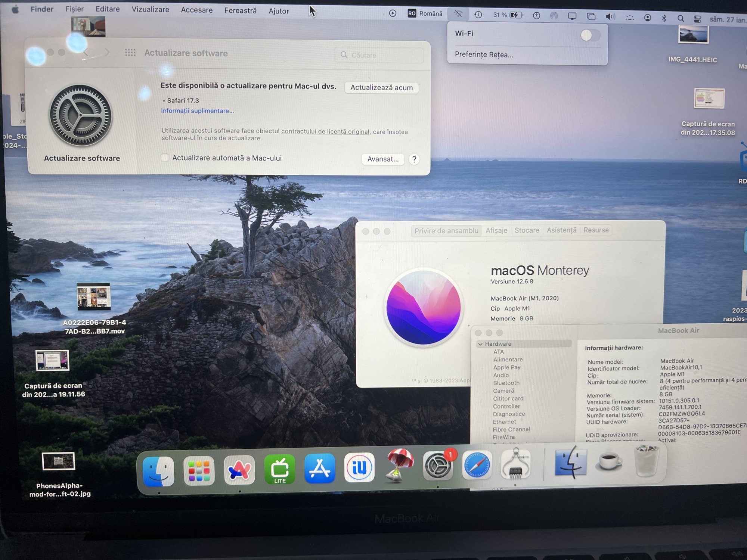The width and height of the screenshot is (747, 560).
Task: Open Spotlight search icon
Action: [x=681, y=18]
